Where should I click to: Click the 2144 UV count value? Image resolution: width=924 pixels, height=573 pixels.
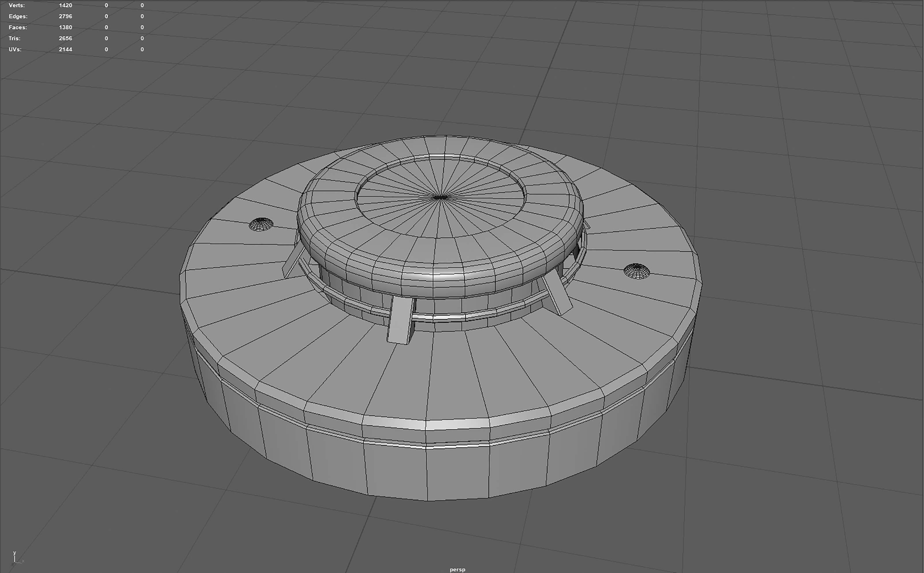pyautogui.click(x=65, y=49)
